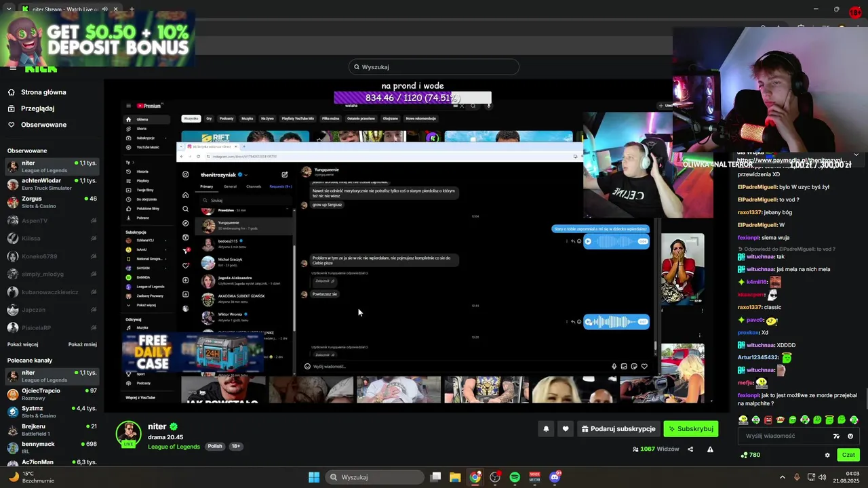The height and width of the screenshot is (488, 868).
Task: Click the microphone tray icon
Action: point(797,477)
